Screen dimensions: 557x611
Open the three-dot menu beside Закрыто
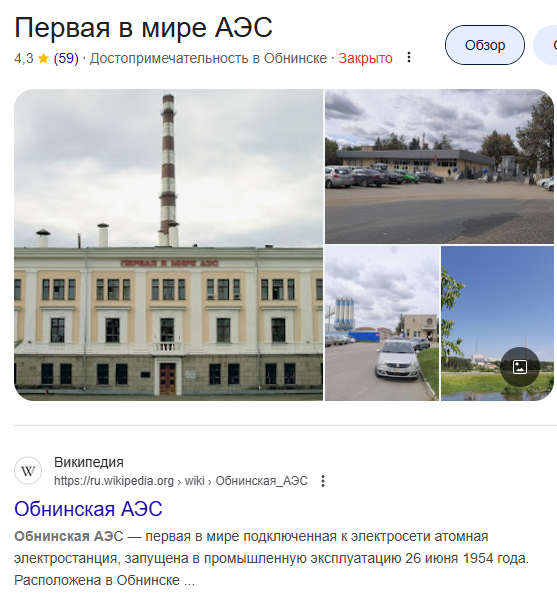[x=408, y=58]
